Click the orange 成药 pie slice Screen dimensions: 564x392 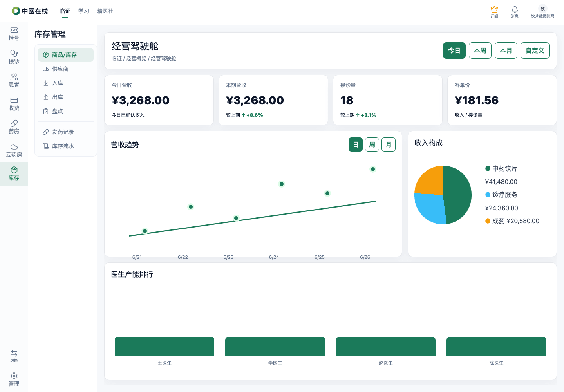click(432, 181)
